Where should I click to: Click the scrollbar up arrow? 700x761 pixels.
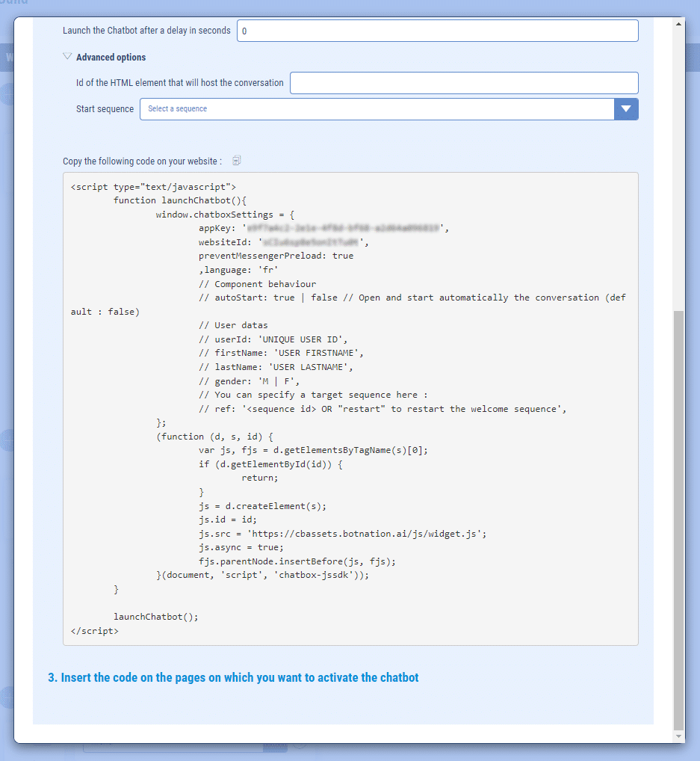tap(679, 24)
